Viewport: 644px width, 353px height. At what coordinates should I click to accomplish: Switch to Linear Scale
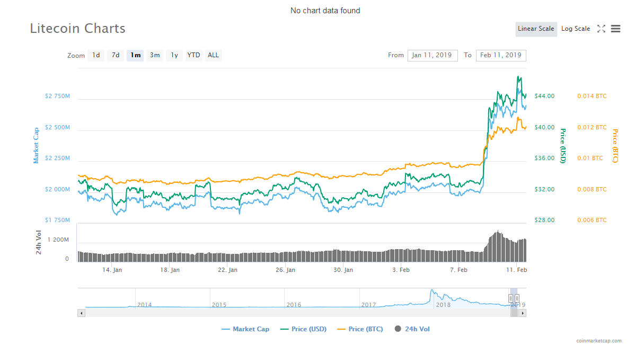click(536, 29)
